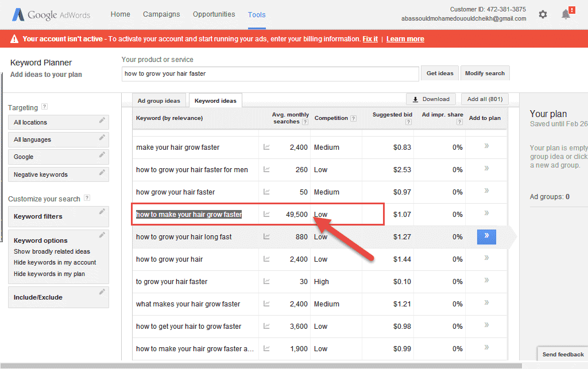Show trend chart for how grow your hair faster
This screenshot has height=369, width=588.
click(266, 192)
